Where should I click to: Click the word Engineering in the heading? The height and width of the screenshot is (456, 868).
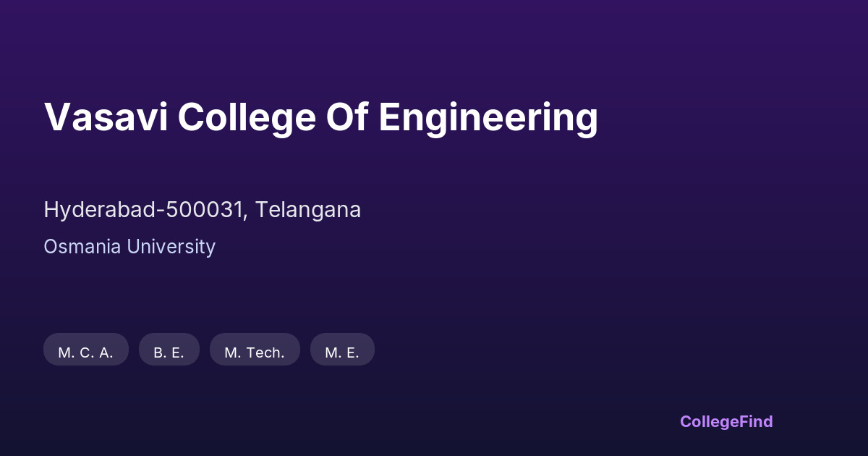click(x=488, y=117)
